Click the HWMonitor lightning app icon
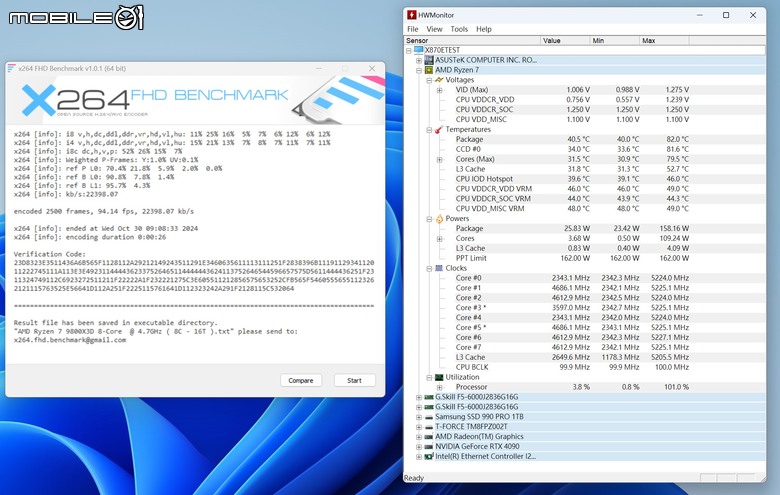Screen dimensions: 780x495 [x=411, y=15]
